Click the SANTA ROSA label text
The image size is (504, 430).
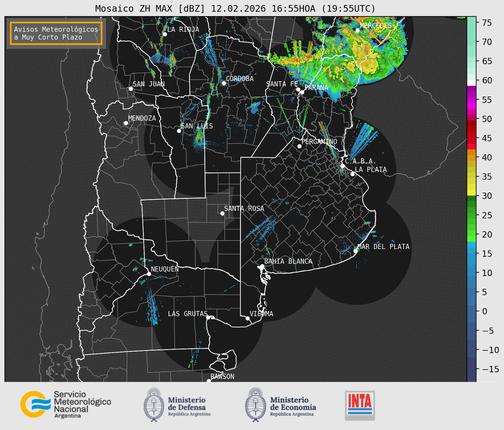coord(244,208)
